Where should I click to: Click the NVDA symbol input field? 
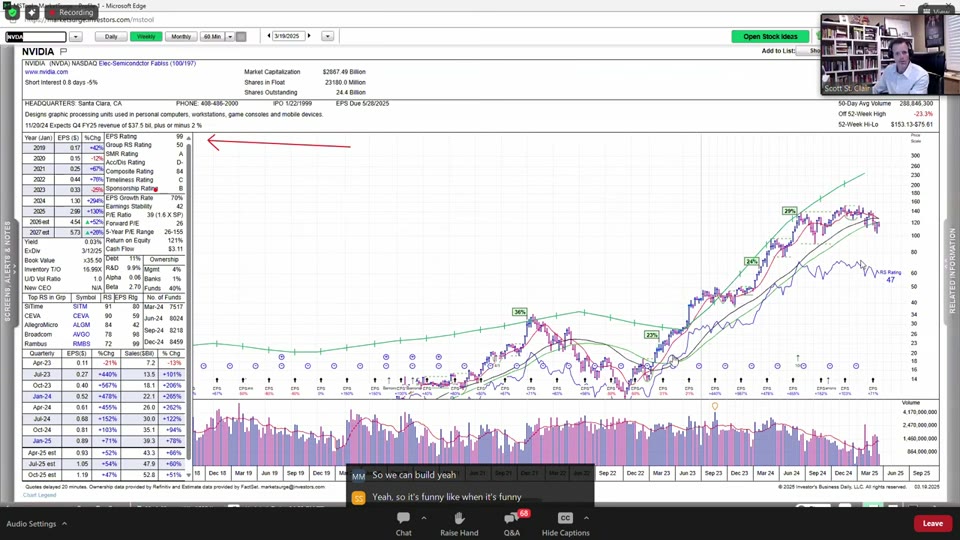coord(36,37)
